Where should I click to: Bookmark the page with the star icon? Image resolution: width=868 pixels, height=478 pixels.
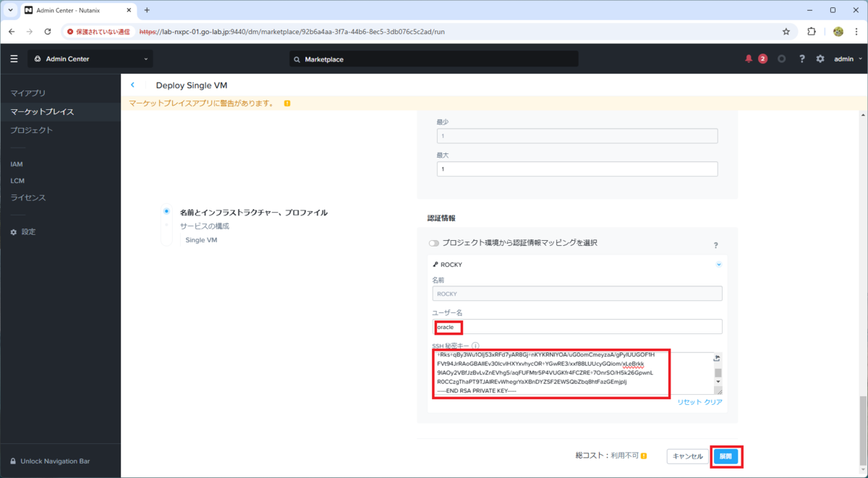[786, 32]
